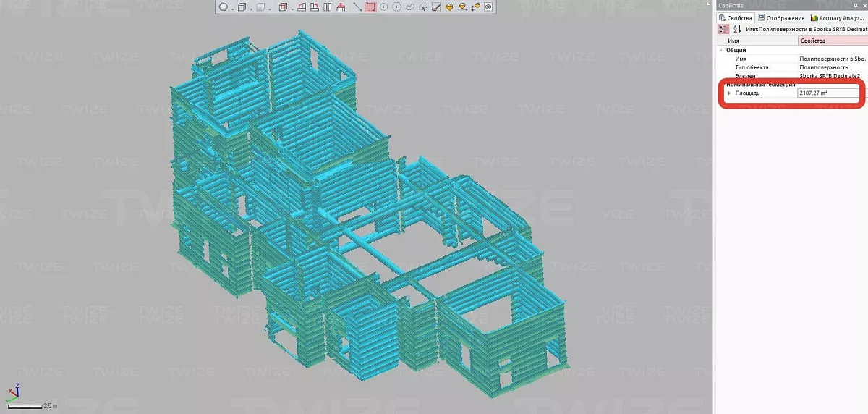Activate the red rectangle selection tool

[370, 7]
